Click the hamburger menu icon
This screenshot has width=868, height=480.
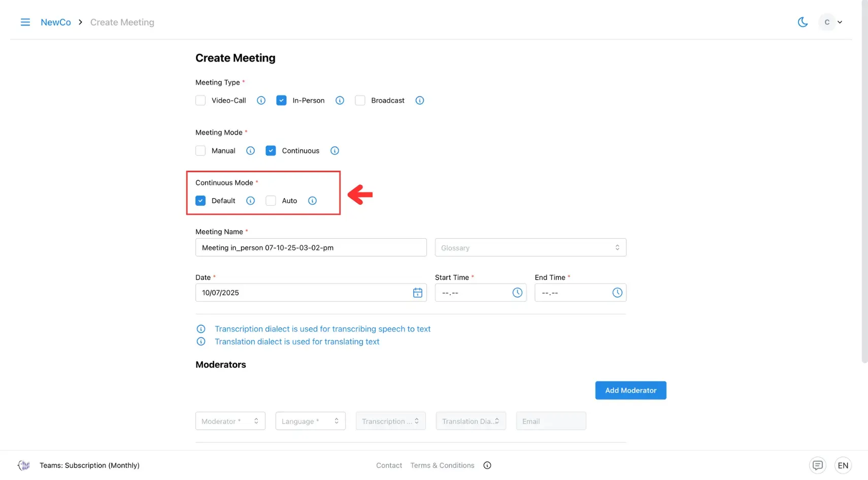[25, 22]
